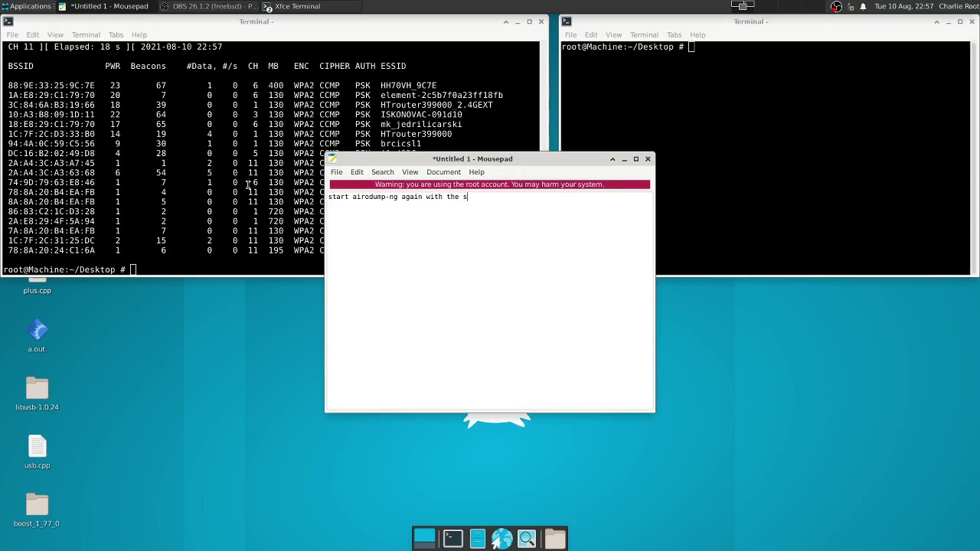Open Terminal menu in the right Terminal window
Screen dimensions: 980x551
point(644,34)
